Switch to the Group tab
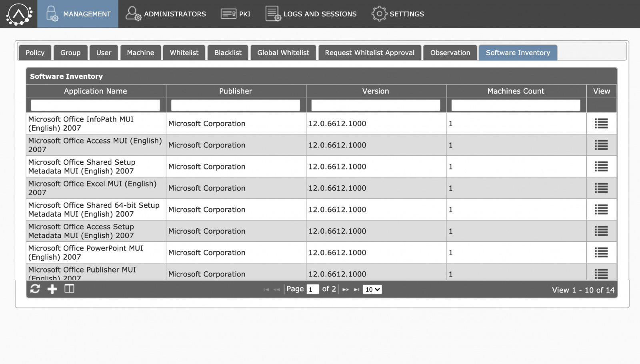This screenshot has height=364, width=640. pyautogui.click(x=70, y=53)
